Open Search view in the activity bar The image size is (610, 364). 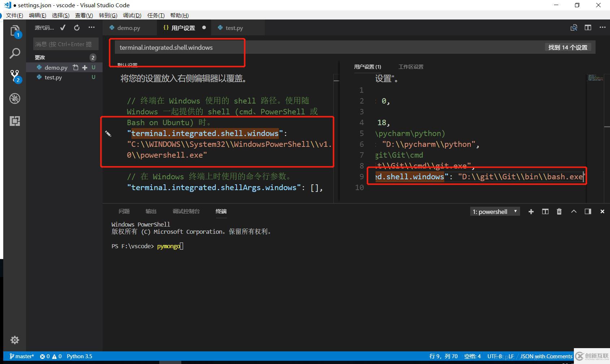[15, 53]
